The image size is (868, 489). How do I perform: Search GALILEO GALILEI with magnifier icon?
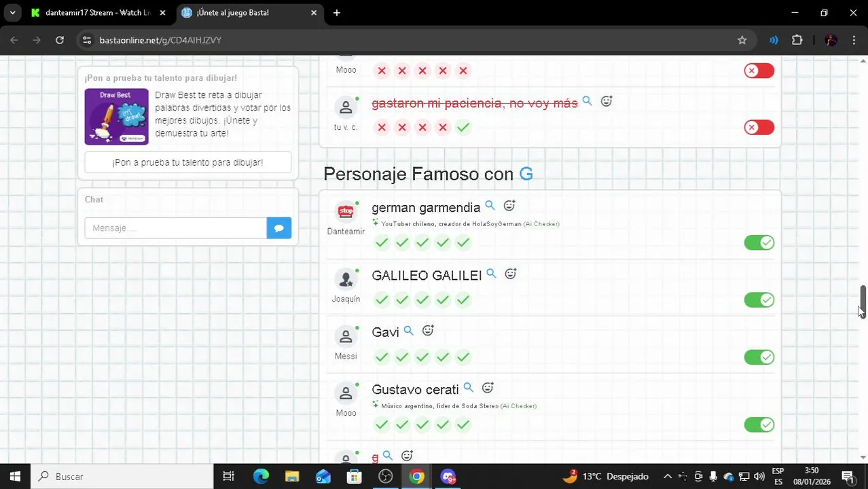tap(491, 274)
